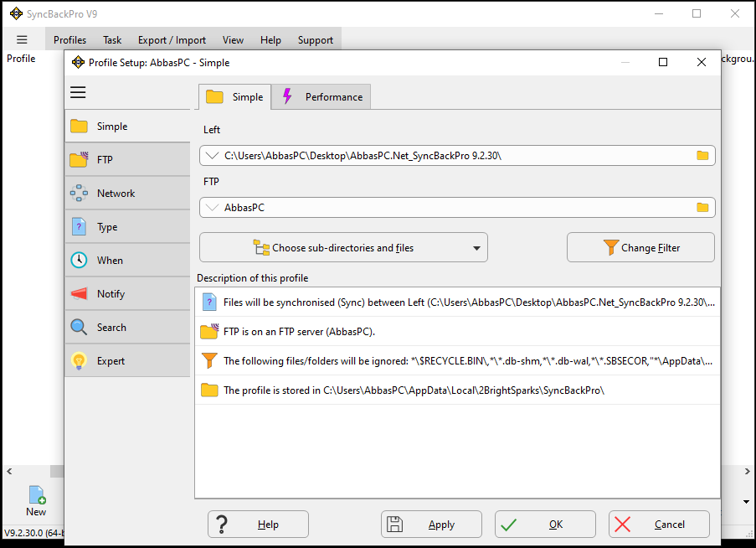756x548 pixels.
Task: Select the profile is stored in row
Action: click(458, 390)
